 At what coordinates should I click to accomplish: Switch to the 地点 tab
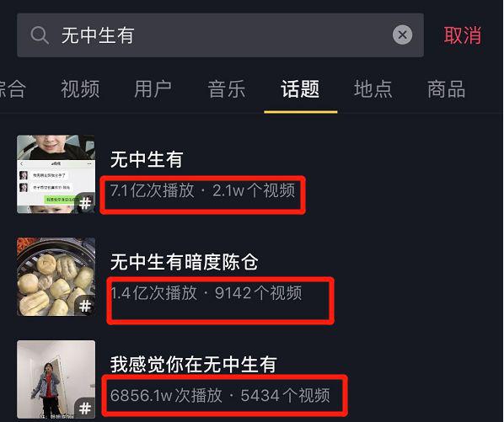[x=373, y=89]
